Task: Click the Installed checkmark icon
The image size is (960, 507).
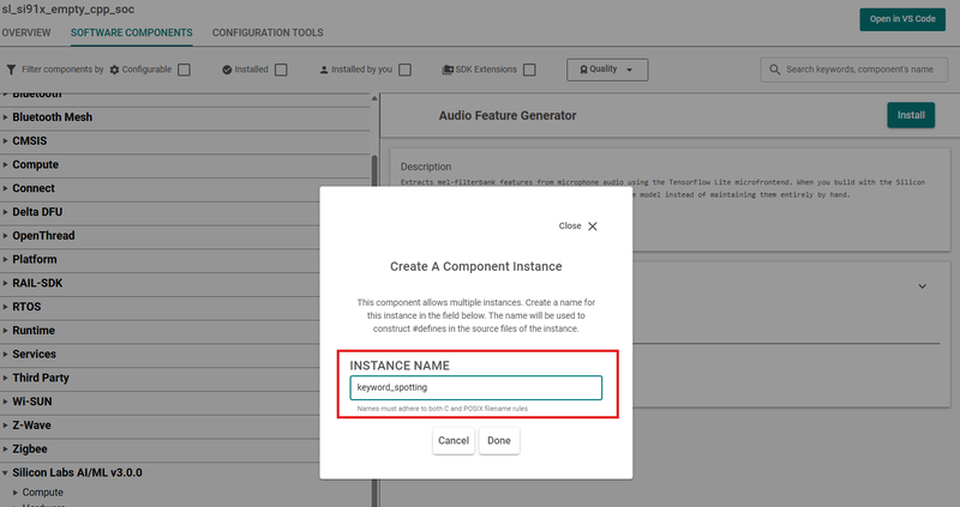Action: click(227, 70)
